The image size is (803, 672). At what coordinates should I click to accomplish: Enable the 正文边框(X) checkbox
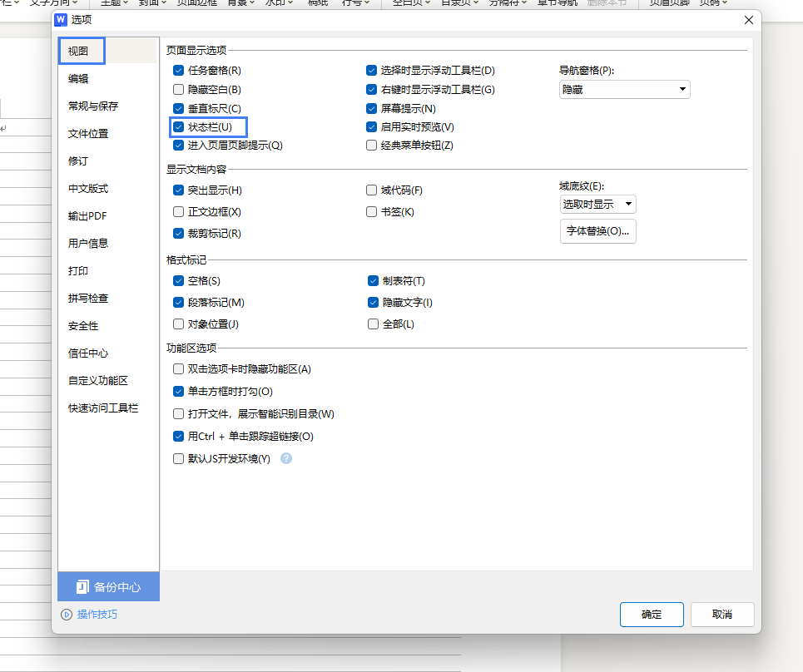178,212
